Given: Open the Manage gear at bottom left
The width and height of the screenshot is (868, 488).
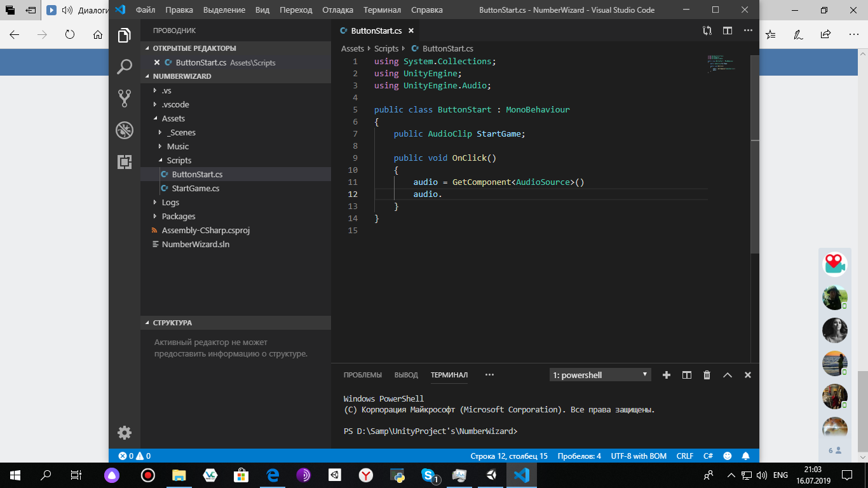Looking at the screenshot, I should click(x=125, y=433).
